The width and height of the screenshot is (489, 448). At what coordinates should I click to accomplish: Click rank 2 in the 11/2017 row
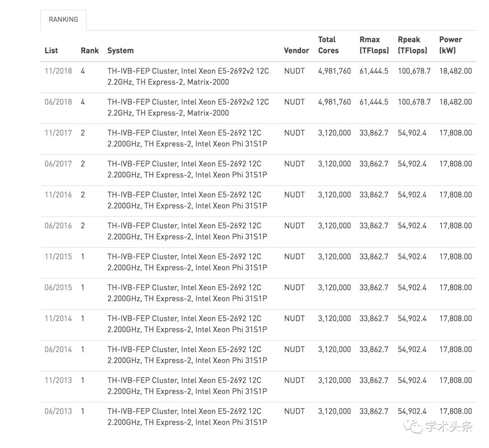click(83, 133)
